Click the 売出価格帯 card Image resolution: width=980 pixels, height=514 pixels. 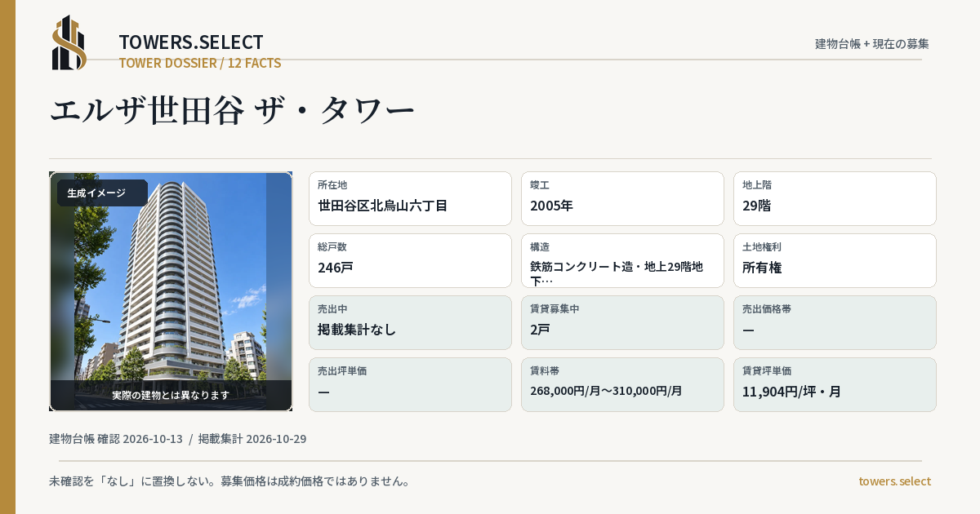(x=835, y=322)
